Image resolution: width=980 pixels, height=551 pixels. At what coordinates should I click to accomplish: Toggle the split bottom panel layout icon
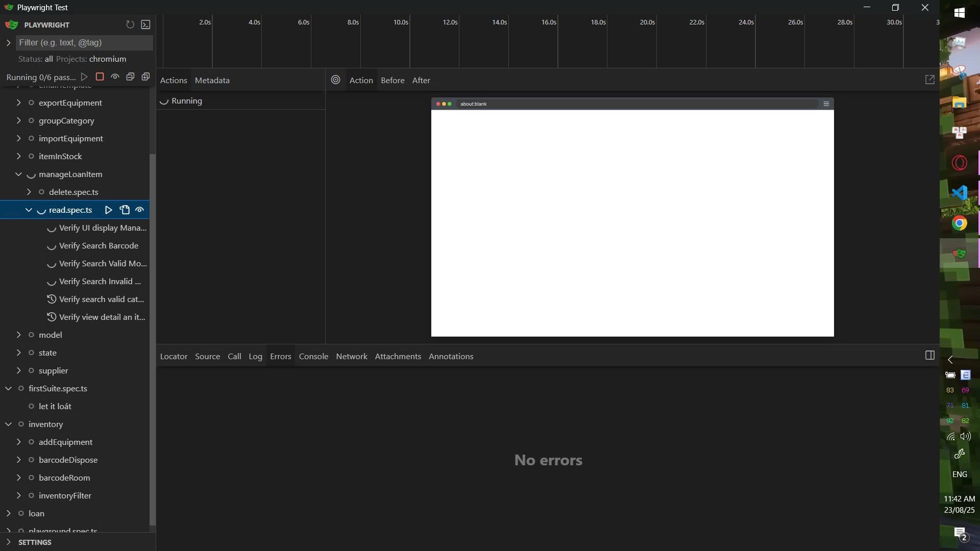929,356
